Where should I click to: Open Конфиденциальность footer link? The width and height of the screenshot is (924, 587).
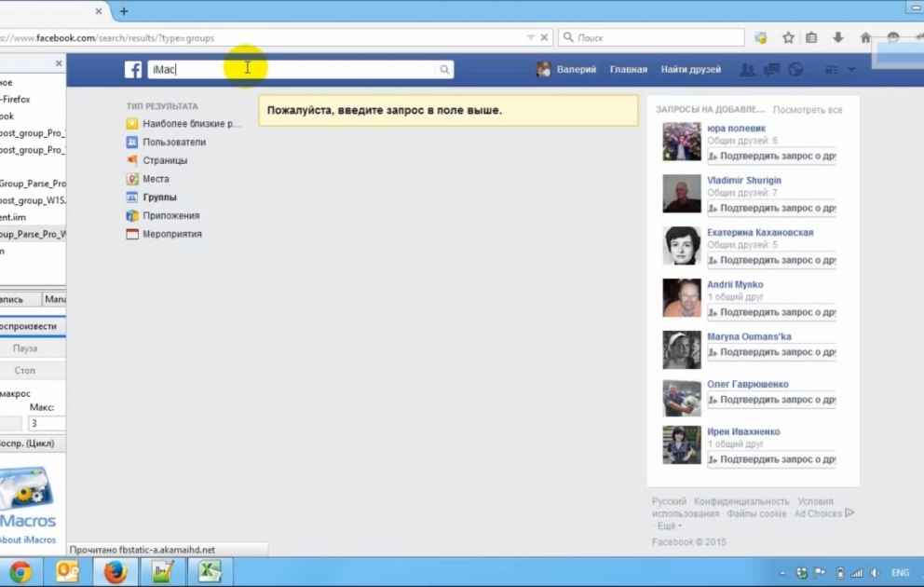point(741,501)
